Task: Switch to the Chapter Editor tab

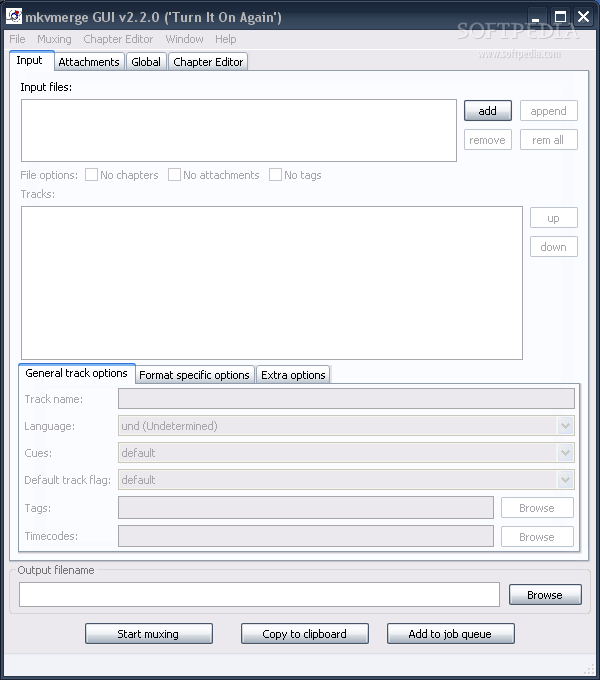Action: (x=208, y=62)
